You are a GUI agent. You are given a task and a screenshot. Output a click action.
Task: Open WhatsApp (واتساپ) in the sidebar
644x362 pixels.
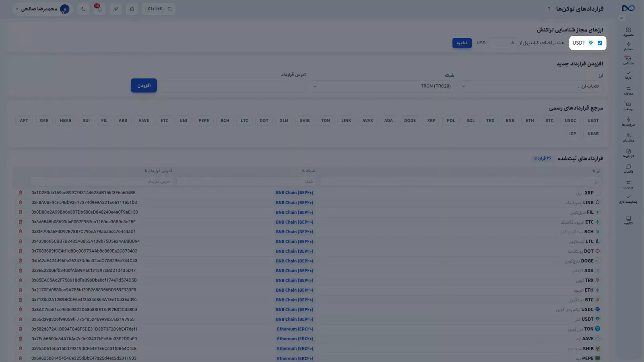point(628,169)
